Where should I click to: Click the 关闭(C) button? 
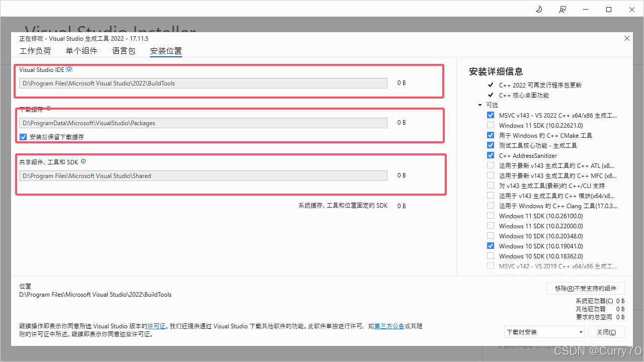point(606,332)
